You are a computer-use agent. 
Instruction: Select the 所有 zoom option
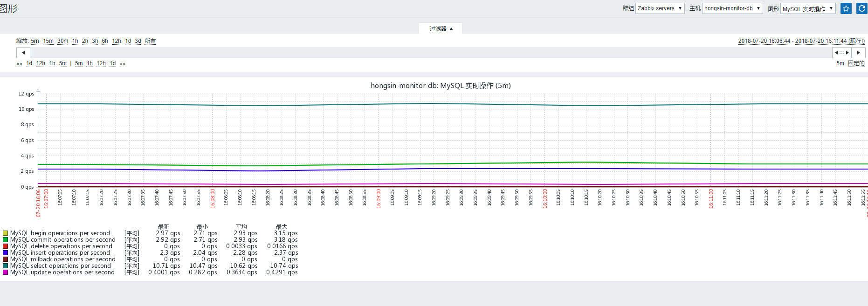(x=150, y=41)
